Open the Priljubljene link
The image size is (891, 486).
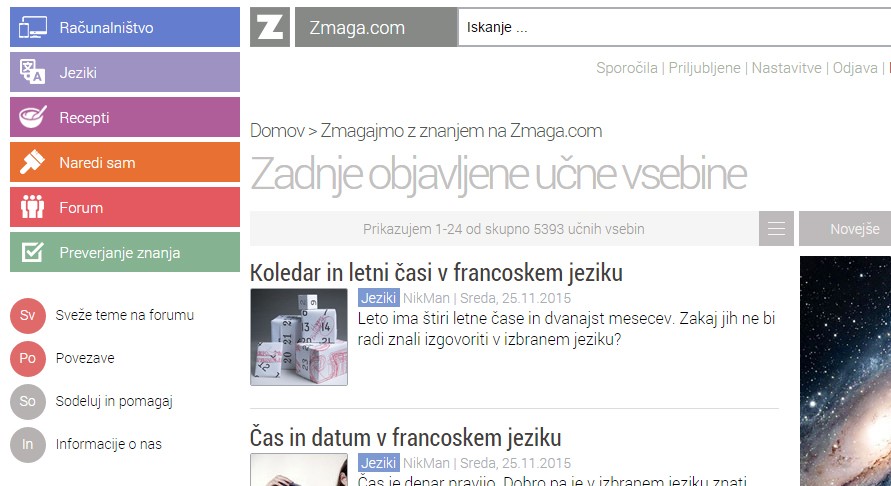[704, 68]
